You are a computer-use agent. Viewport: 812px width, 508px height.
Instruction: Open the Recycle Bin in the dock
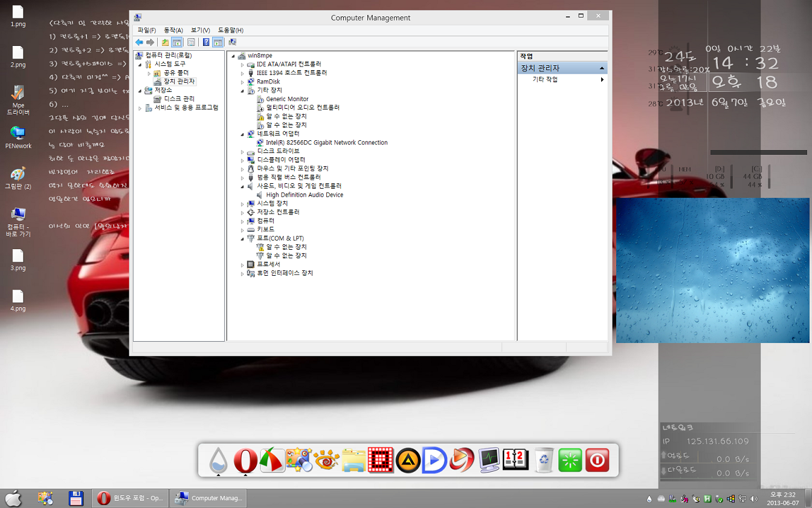544,461
